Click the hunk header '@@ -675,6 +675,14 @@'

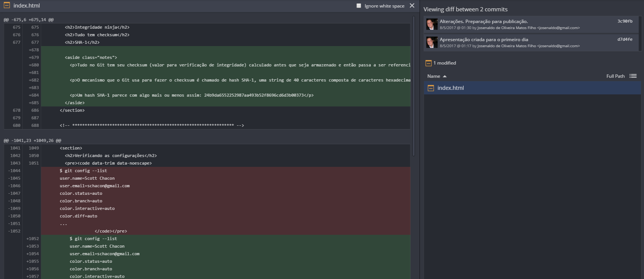click(29, 20)
